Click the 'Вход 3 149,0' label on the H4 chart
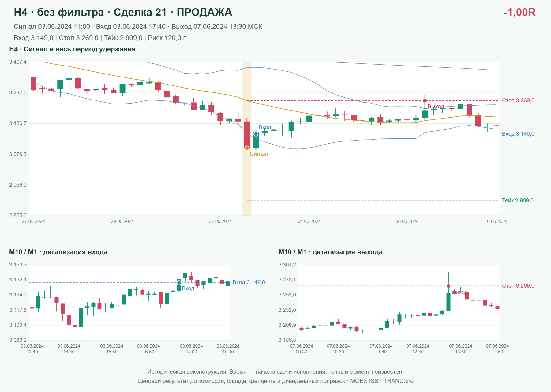The image size is (551, 392). point(518,134)
